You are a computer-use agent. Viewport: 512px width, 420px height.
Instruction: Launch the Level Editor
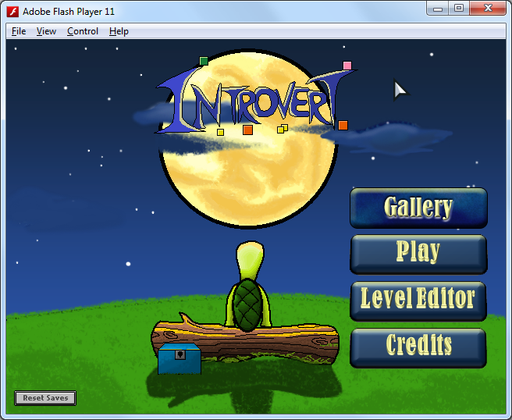[x=418, y=300]
